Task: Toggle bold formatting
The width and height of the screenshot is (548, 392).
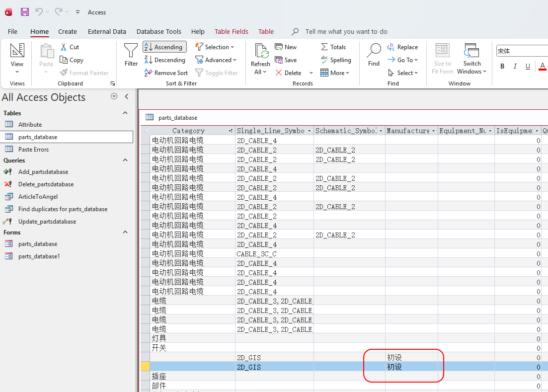Action: pyautogui.click(x=502, y=67)
